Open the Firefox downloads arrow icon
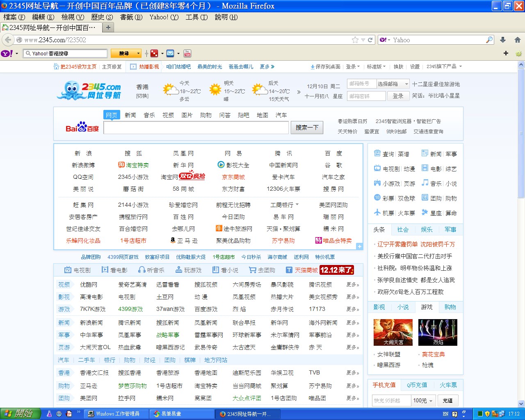525x420 pixels. coord(503,40)
